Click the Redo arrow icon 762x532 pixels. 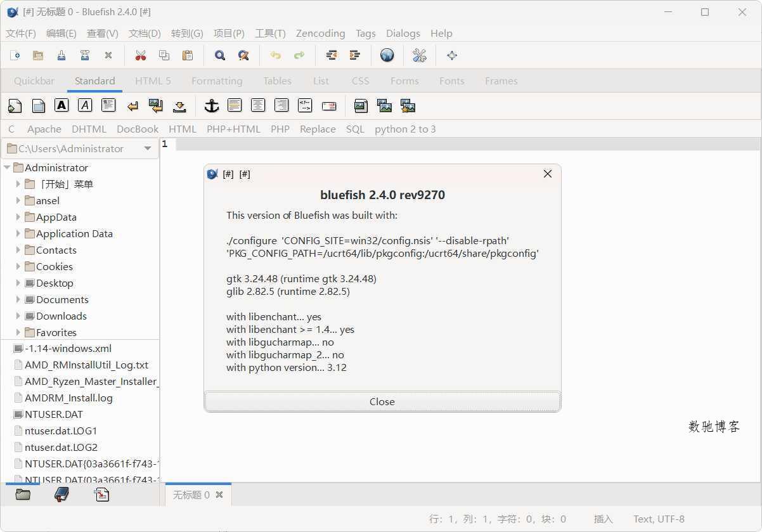click(299, 55)
